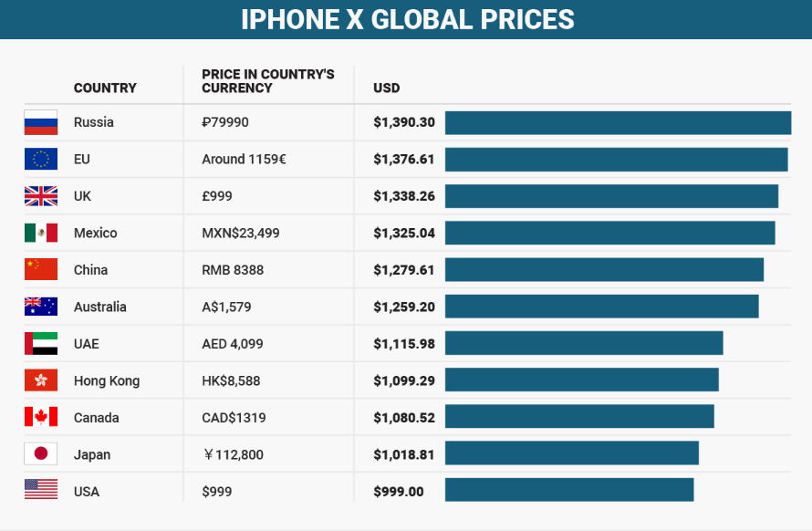
Task: Click the UAE flag icon
Action: pos(41,344)
